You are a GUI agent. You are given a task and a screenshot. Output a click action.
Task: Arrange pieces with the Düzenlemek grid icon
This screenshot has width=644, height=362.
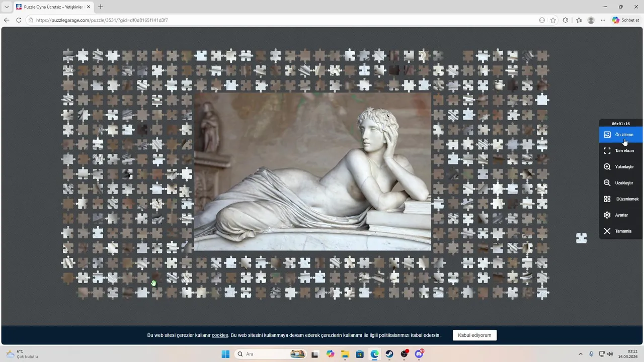click(607, 199)
